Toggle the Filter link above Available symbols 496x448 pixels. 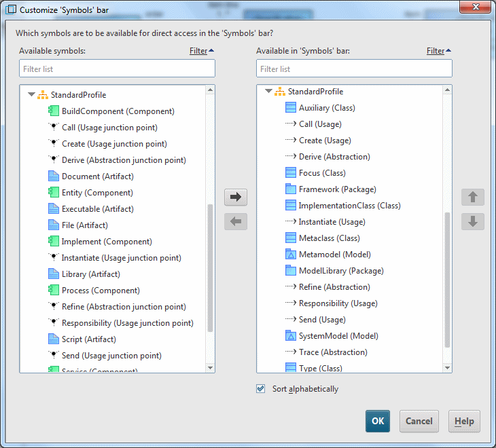tap(202, 50)
